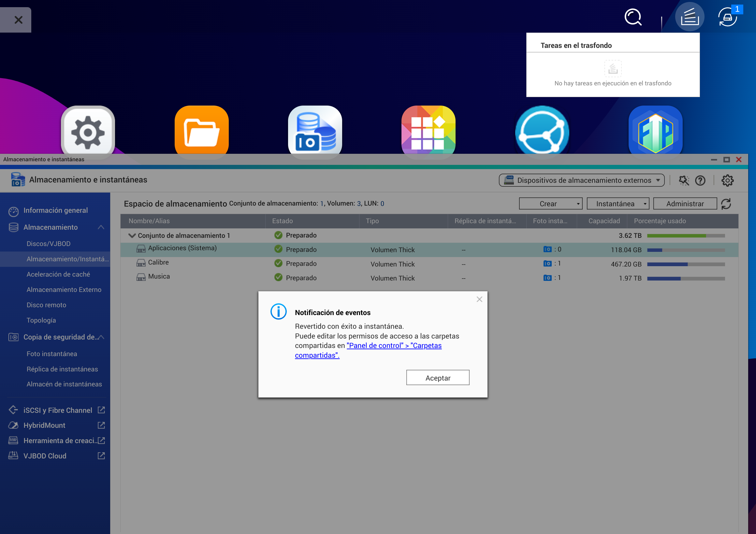Collapse the Almacenamiento sidebar section
The width and height of the screenshot is (756, 534).
[101, 227]
